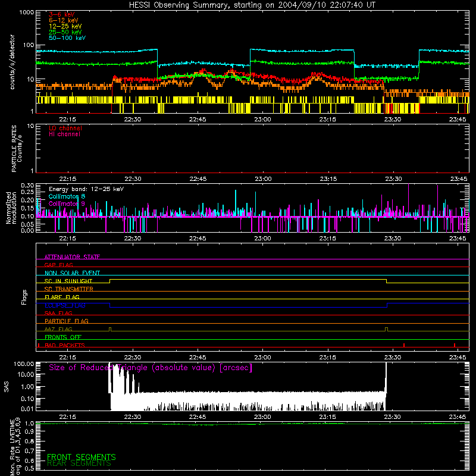476x476 pixels.
Task: Select the 6-12 keV legend label
Action: [64, 20]
